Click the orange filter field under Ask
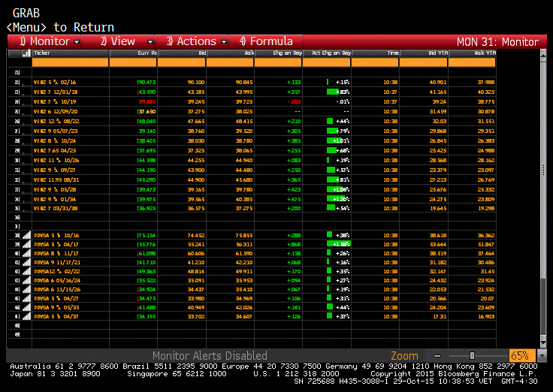The height and width of the screenshot is (392, 553). (230, 63)
